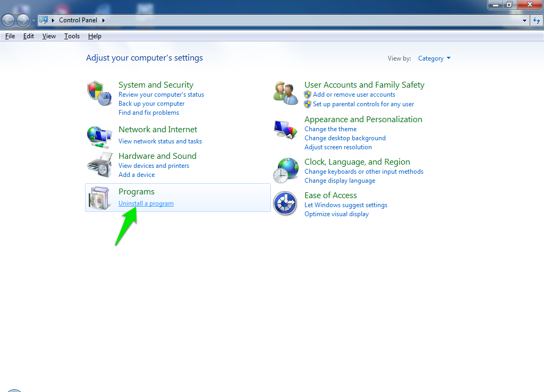Image resolution: width=544 pixels, height=392 pixels.
Task: Minimize the Control Panel window
Action: (x=496, y=4)
